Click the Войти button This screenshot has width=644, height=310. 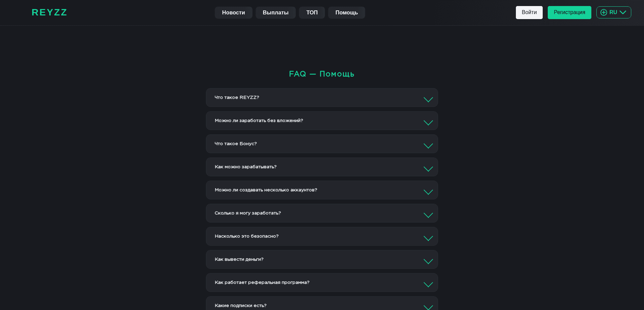coord(529,12)
